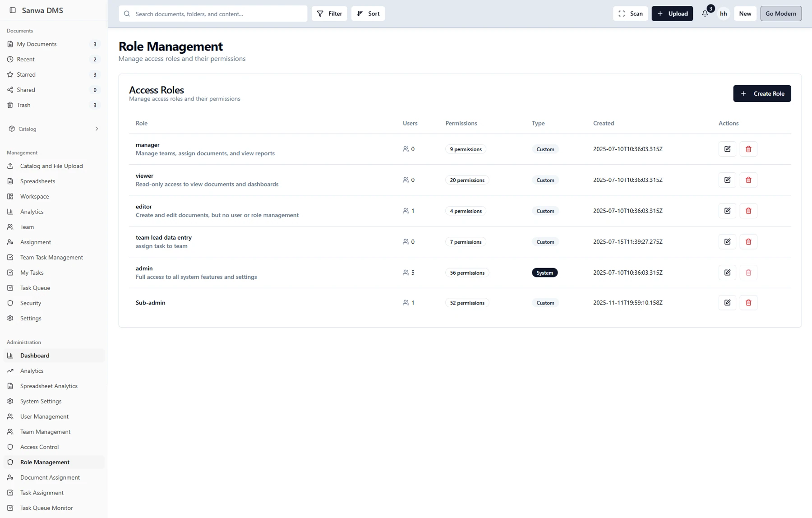
Task: Click the 56 permissions badge
Action: click(467, 273)
